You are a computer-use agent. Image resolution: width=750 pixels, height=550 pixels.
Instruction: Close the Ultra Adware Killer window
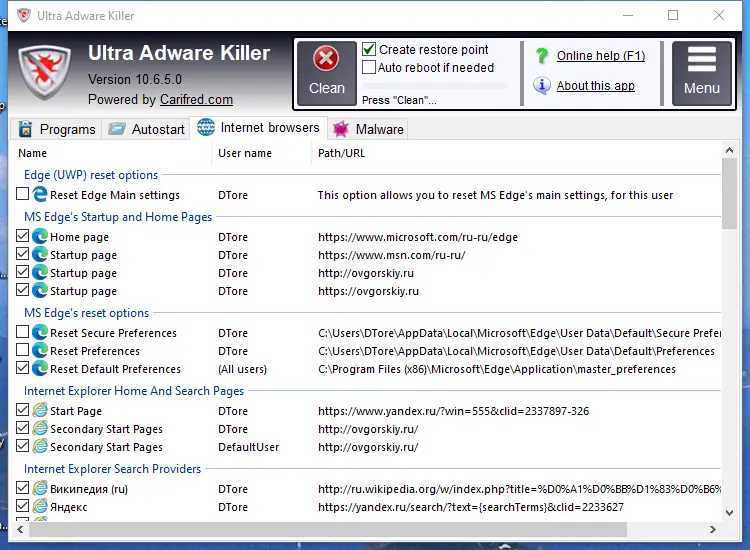point(718,15)
